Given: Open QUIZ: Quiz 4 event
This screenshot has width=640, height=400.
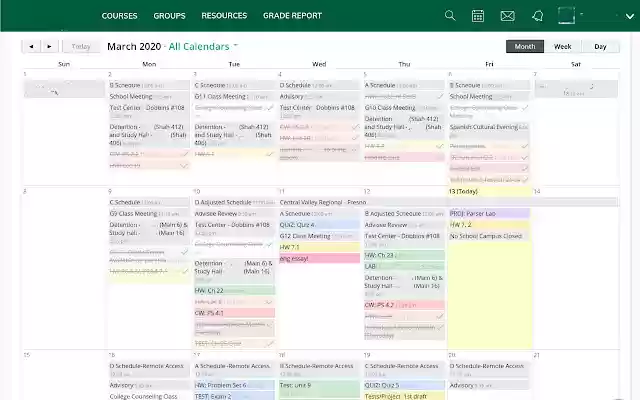Looking at the screenshot, I should click(319, 224).
